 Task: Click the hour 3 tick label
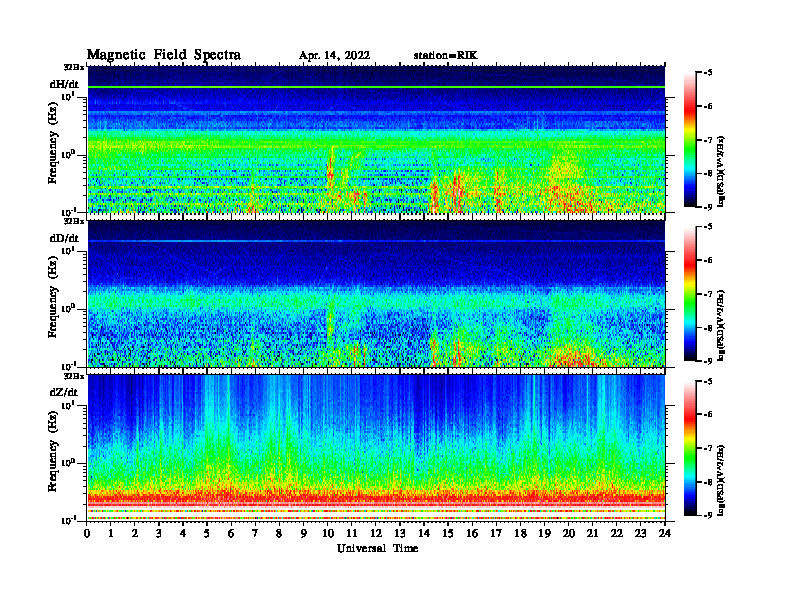(x=159, y=533)
